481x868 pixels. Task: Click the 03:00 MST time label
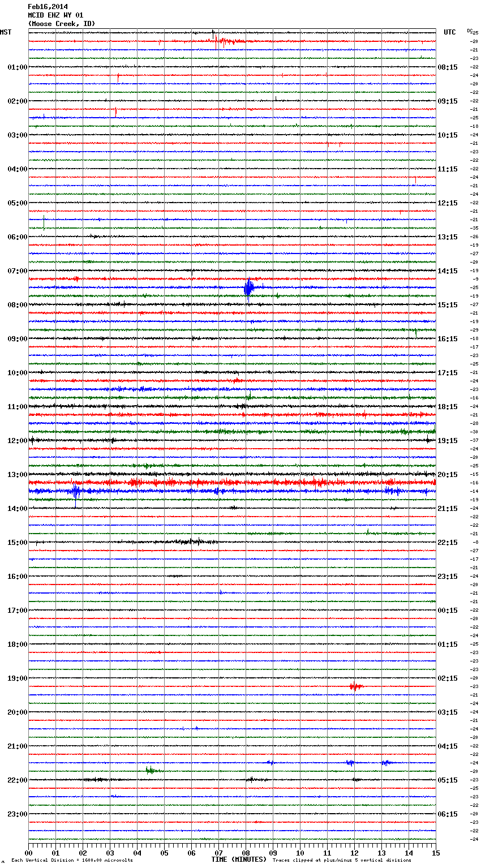pyautogui.click(x=17, y=135)
